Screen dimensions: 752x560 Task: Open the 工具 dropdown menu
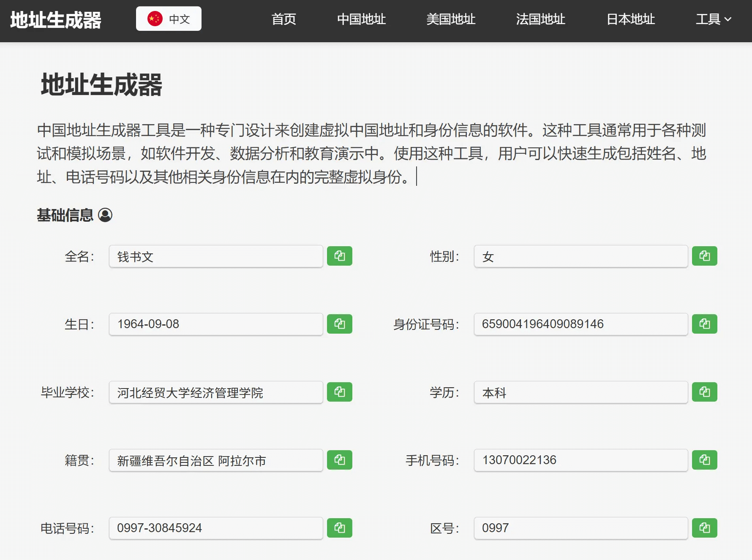pos(713,19)
